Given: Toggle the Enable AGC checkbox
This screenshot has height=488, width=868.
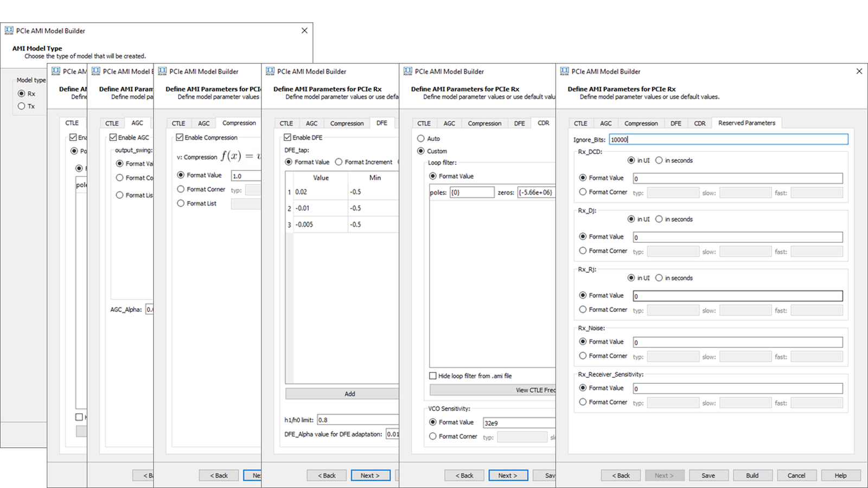Looking at the screenshot, I should 113,138.
